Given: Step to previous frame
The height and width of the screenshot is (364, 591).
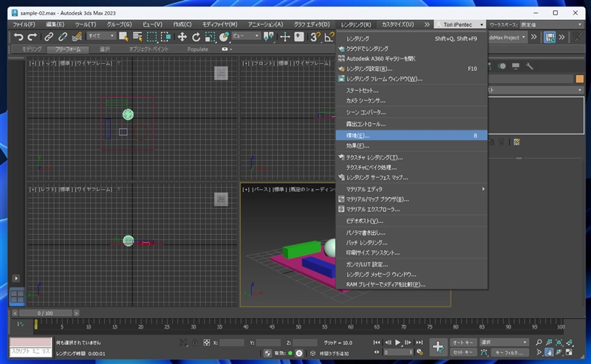Looking at the screenshot, I should coord(388,343).
